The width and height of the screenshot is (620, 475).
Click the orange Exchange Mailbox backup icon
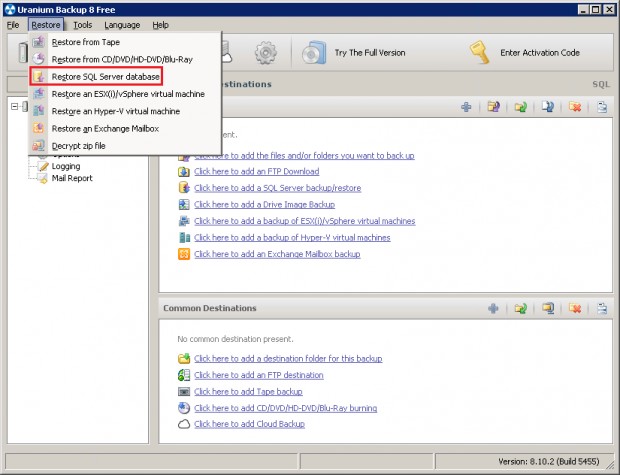[184, 254]
